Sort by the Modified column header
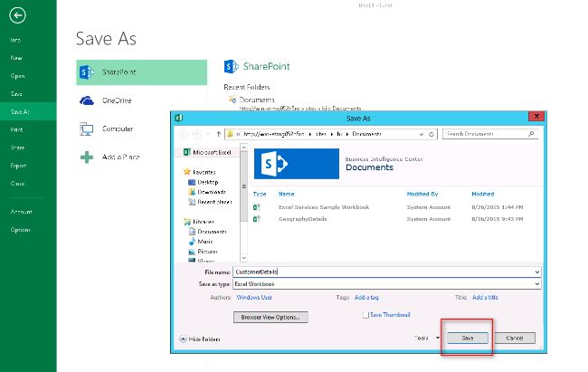This screenshot has width=588, height=372. (x=483, y=194)
